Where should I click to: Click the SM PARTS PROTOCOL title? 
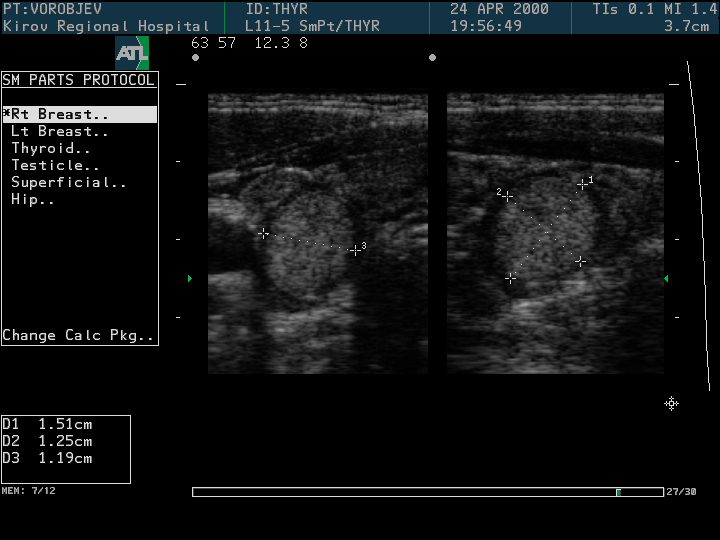[x=79, y=80]
